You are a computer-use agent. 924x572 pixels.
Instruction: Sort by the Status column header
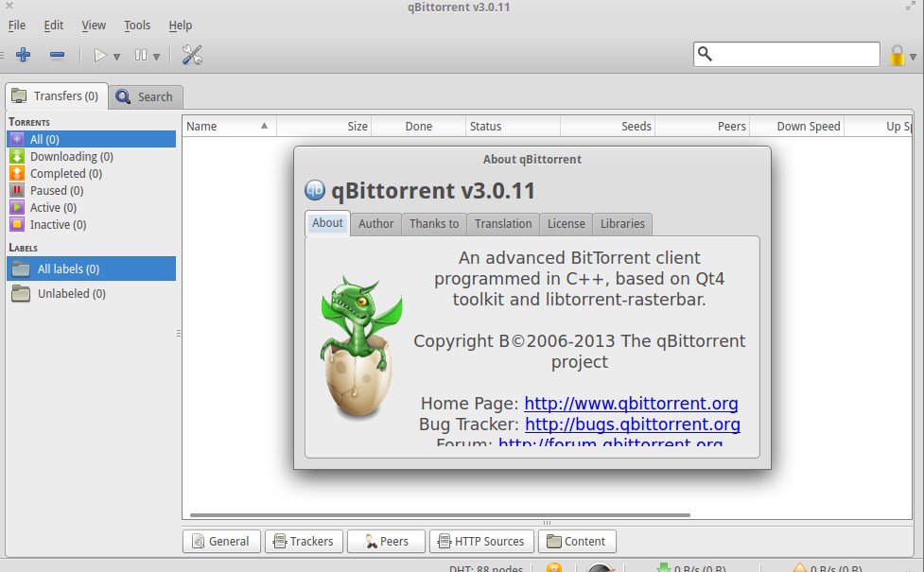(x=513, y=126)
